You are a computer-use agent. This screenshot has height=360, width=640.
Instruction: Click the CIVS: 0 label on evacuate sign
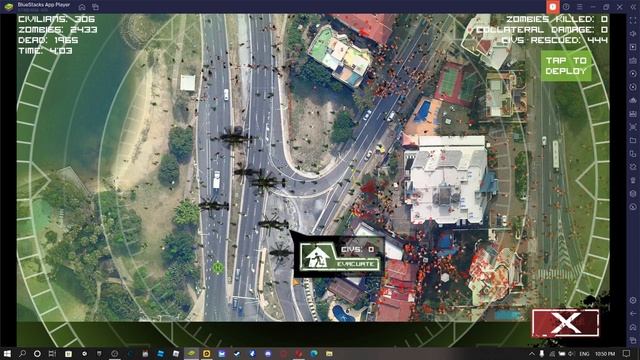[358, 249]
